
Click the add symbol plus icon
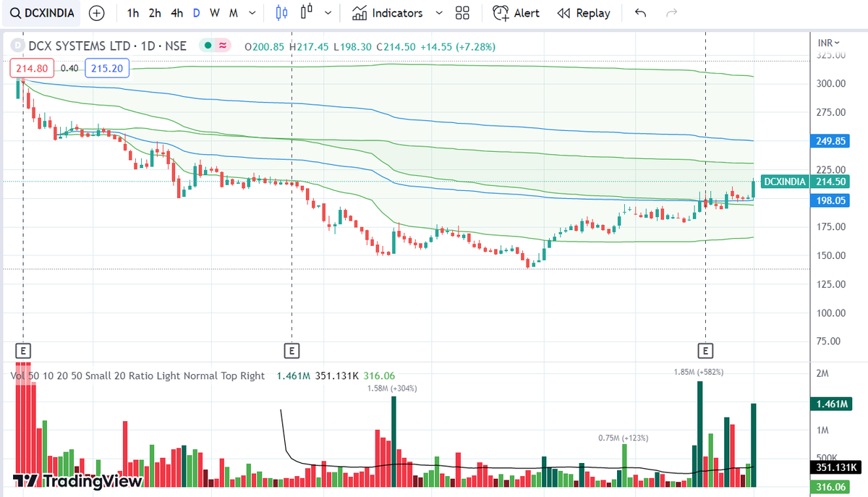pyautogui.click(x=96, y=13)
